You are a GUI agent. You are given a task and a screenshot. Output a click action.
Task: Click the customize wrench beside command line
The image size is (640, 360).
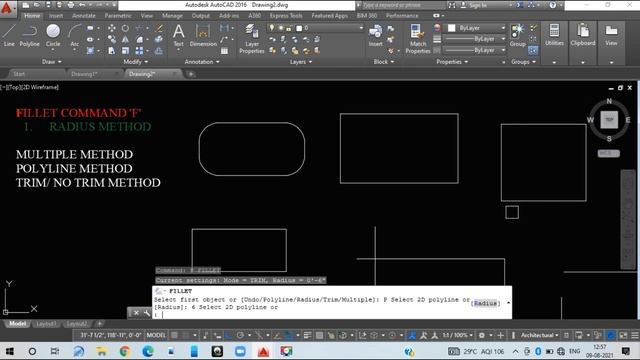[x=147, y=313]
